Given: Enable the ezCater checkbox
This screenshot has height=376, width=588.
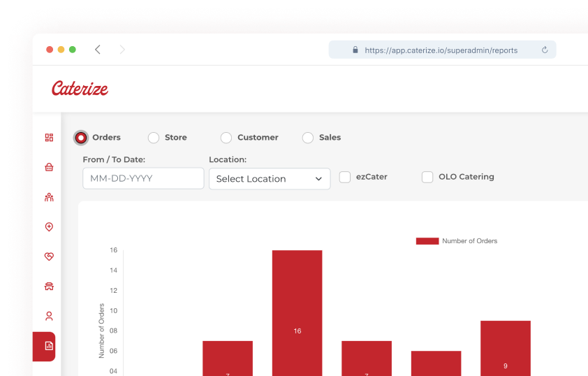Looking at the screenshot, I should click(345, 178).
